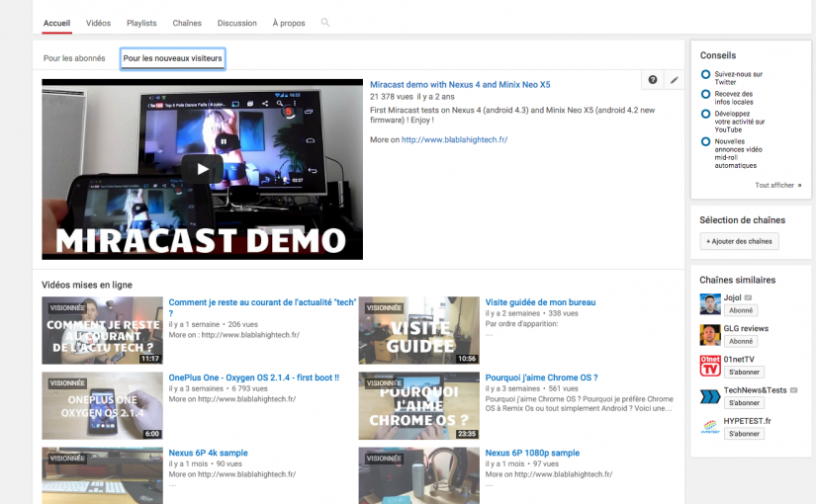Open the Chaînes tab
This screenshot has height=504, width=816.
(187, 24)
